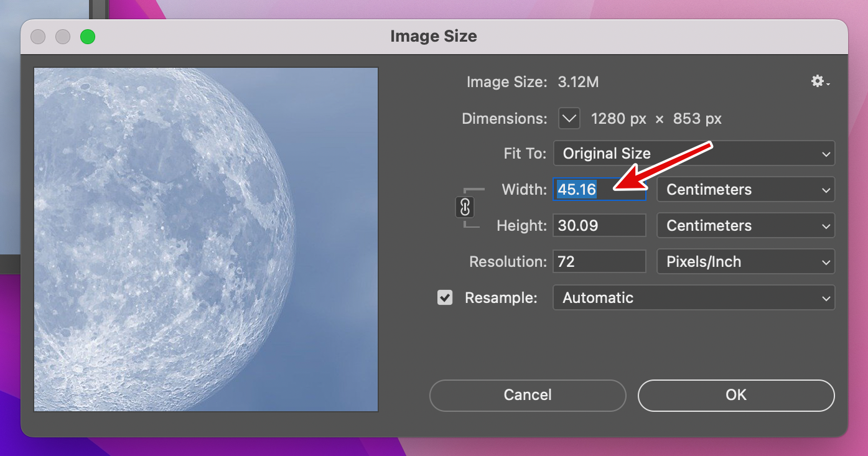Viewport: 868px width, 456px height.
Task: Uncheck the Resample checkbox
Action: (445, 297)
